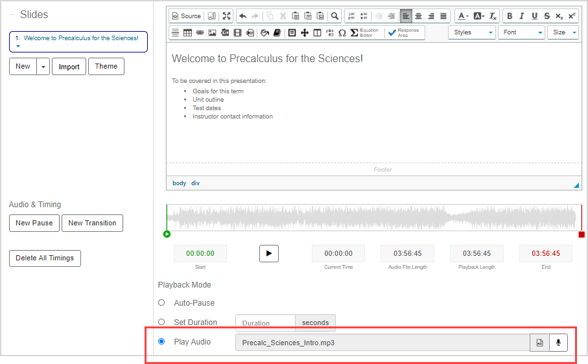Maximize the editor with fullscreen icon
Viewport: 588px width, 364px height.
coord(226,16)
